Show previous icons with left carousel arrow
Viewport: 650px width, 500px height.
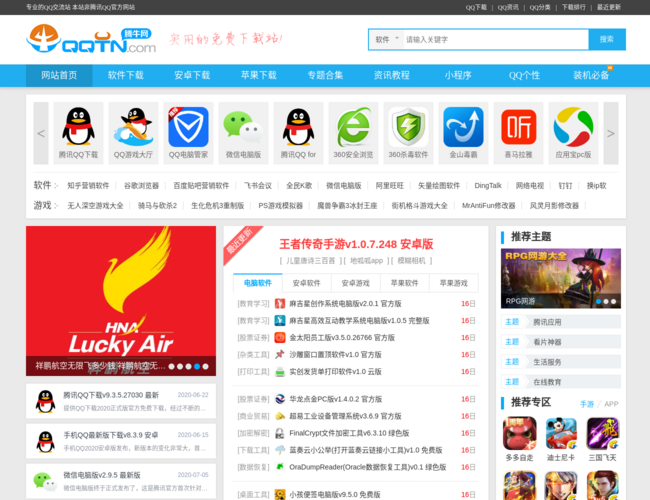click(x=41, y=133)
